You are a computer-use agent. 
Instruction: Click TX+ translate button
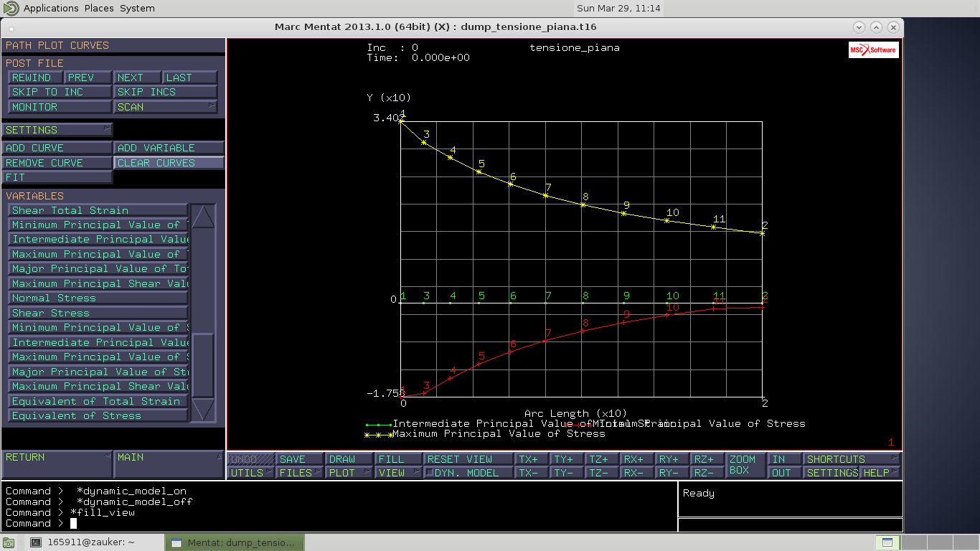pyautogui.click(x=532, y=459)
